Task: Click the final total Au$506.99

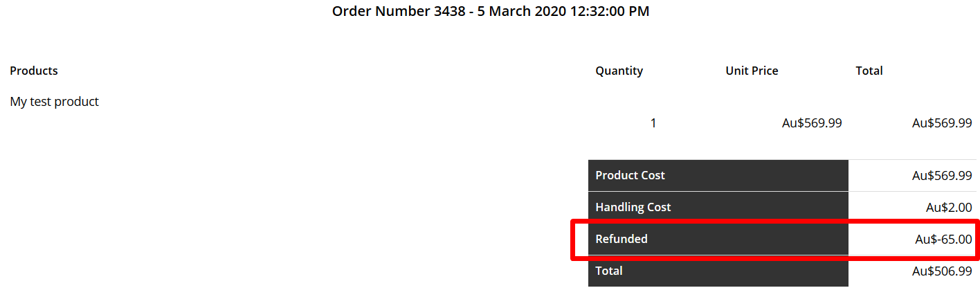Action: 942,271
